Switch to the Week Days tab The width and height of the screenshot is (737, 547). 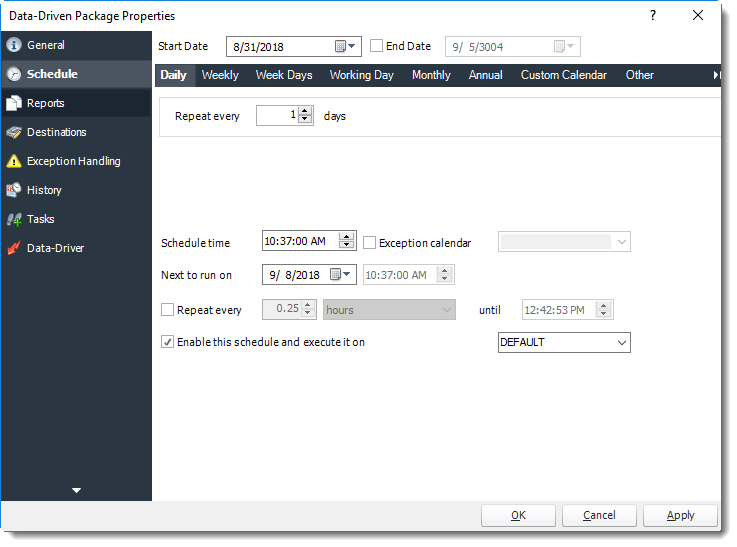pyautogui.click(x=284, y=75)
